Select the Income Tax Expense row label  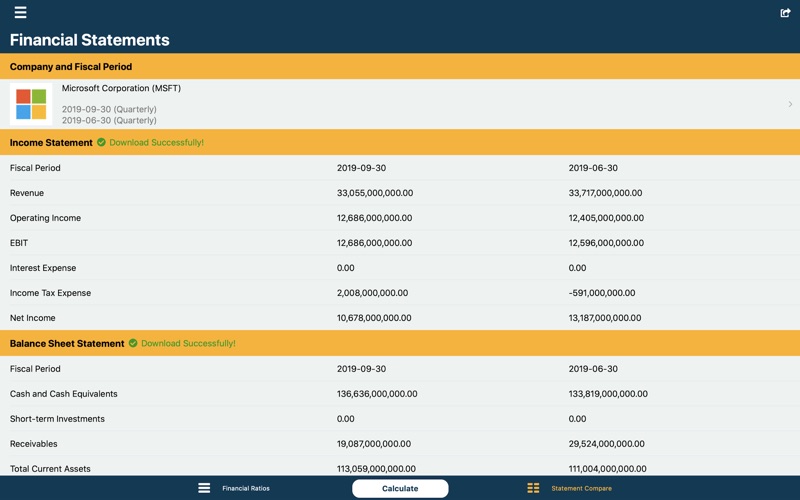(51, 293)
